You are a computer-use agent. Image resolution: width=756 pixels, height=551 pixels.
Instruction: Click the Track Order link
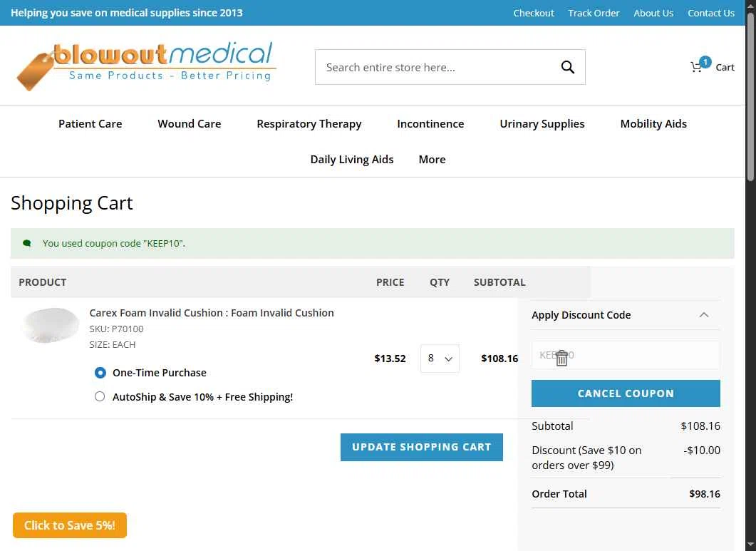(x=594, y=13)
